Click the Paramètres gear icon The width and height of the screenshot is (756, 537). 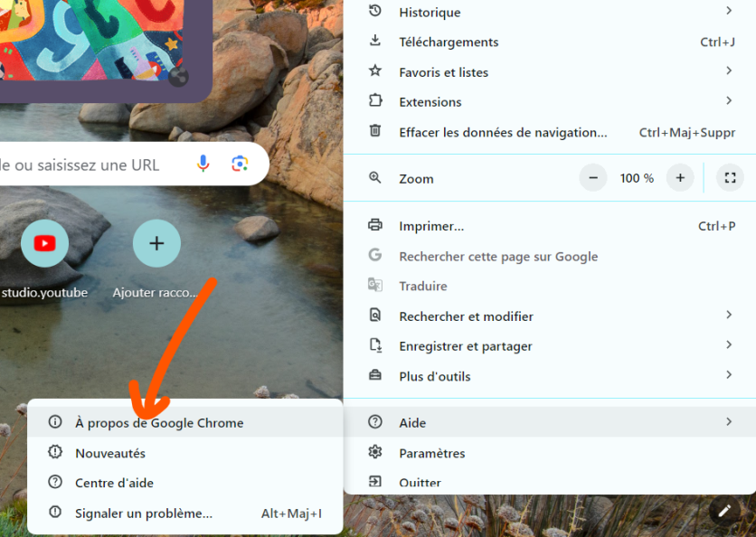[375, 452]
